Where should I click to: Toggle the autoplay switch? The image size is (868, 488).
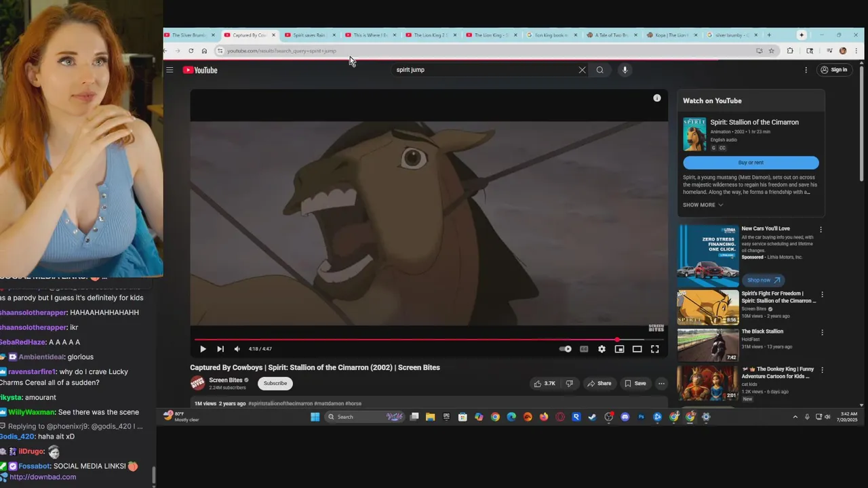(x=565, y=349)
